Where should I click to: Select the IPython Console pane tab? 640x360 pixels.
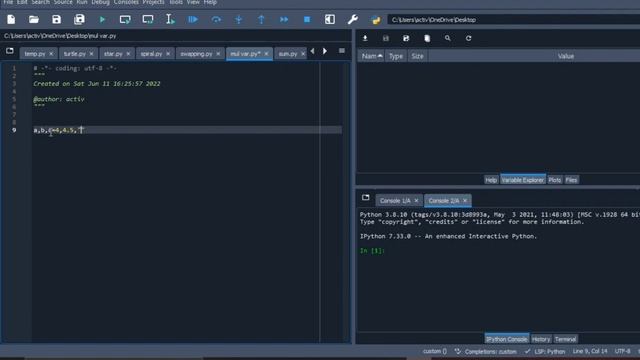click(507, 339)
